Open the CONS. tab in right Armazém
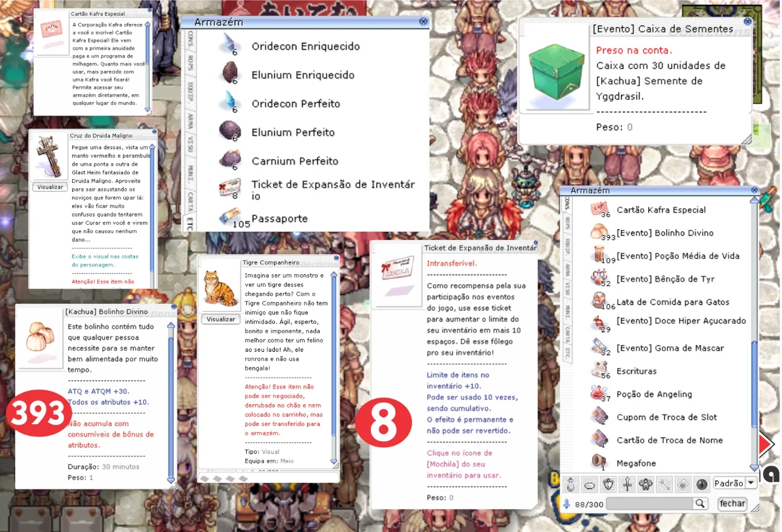 pyautogui.click(x=568, y=204)
